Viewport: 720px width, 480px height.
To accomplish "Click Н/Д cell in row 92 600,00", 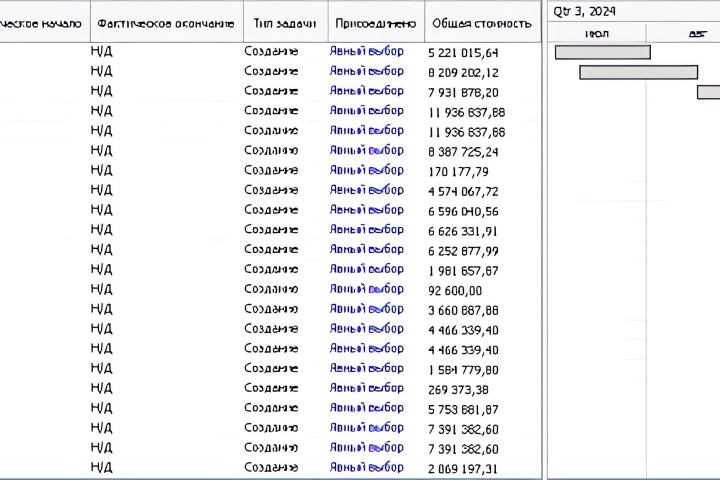I will (101, 289).
